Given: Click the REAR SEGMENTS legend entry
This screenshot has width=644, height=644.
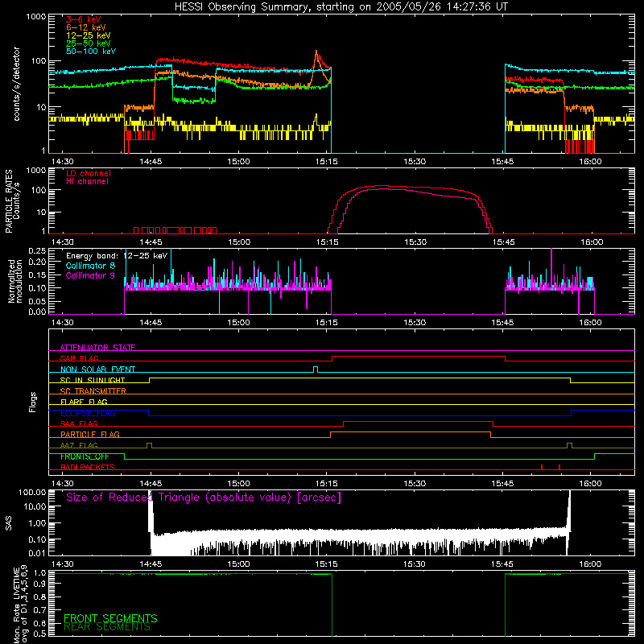Looking at the screenshot, I should point(107,627).
